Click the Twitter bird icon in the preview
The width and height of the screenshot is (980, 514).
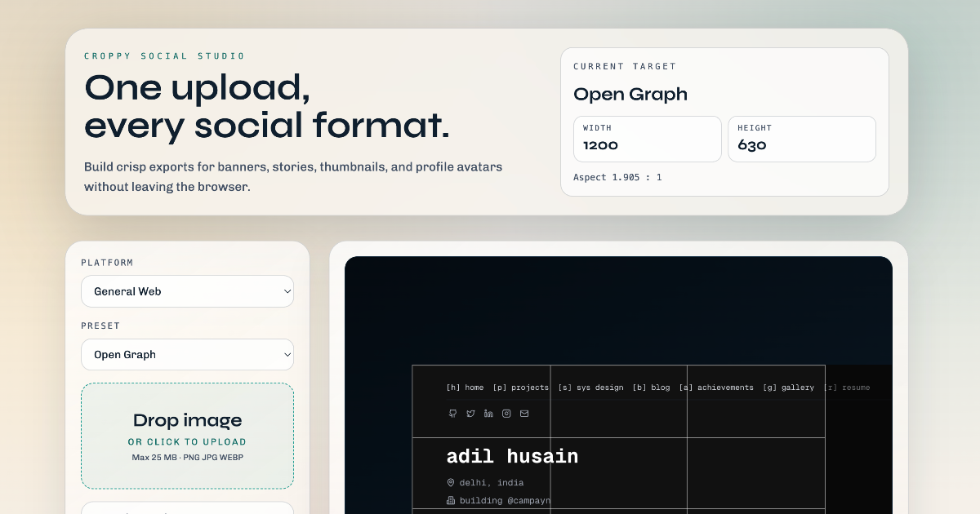pyautogui.click(x=470, y=414)
